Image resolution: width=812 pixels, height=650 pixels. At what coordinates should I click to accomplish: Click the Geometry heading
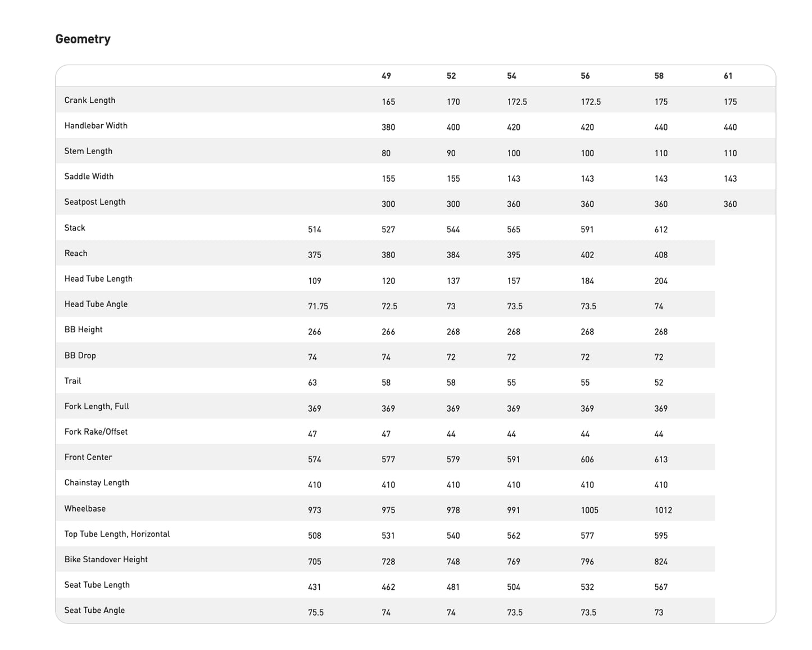(83, 39)
